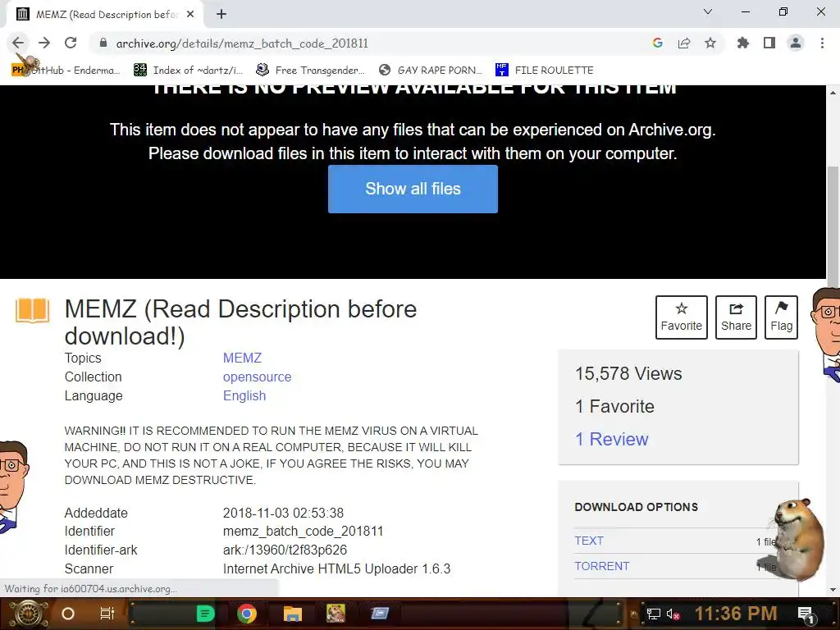Open the blue window taskbar app
The height and width of the screenshot is (630, 840).
pyautogui.click(x=380, y=614)
